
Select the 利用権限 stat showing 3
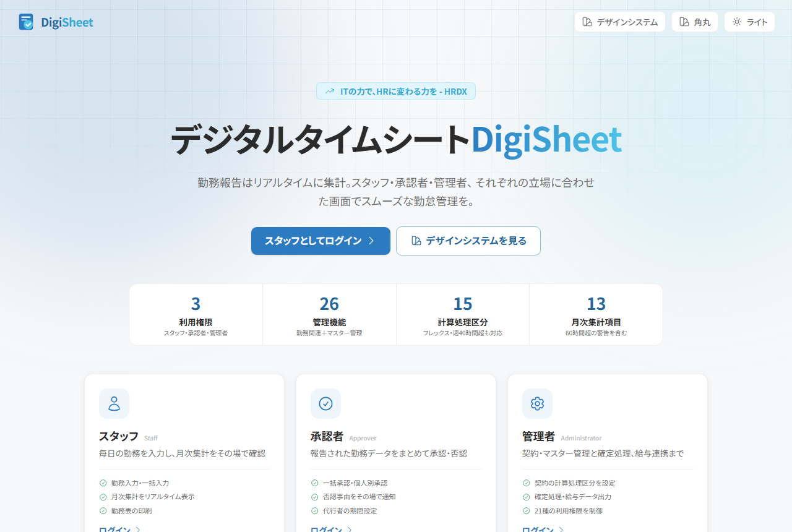[196, 314]
